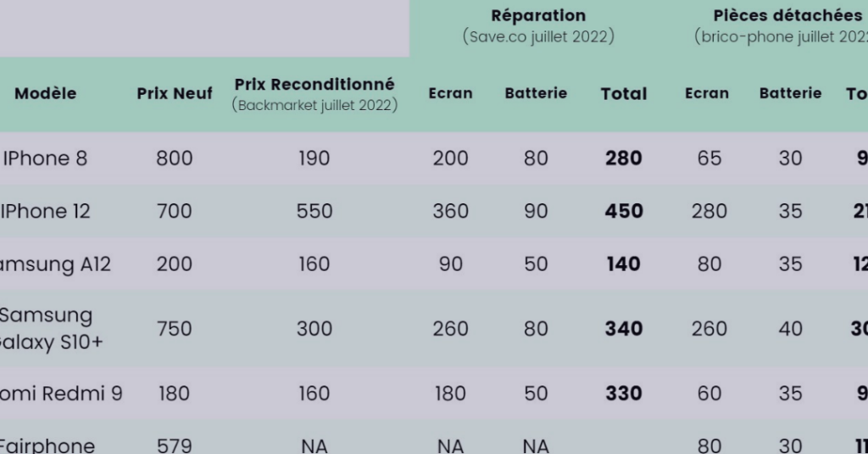Click the Modèle column header
The height and width of the screenshot is (454, 868).
tap(46, 93)
